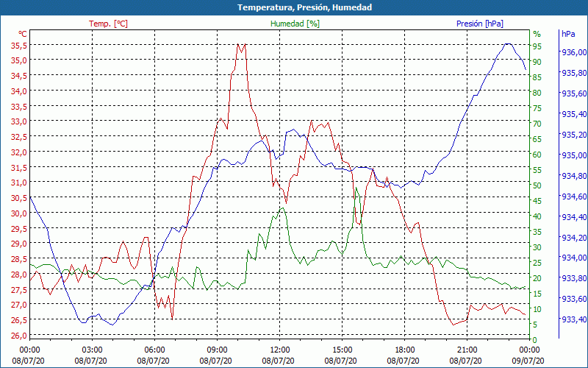This screenshot has height=368, width=588.
Task: Click the 33,0 temperature axis value
Action: point(19,121)
